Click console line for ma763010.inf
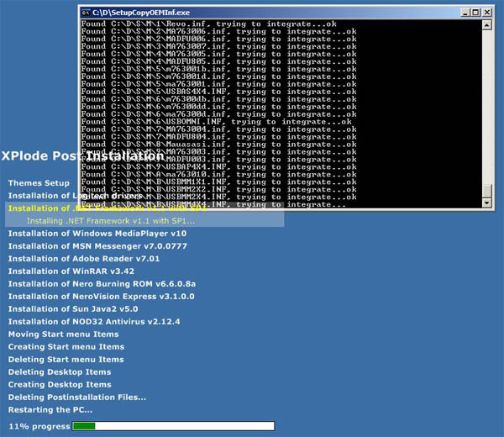 tap(218, 174)
